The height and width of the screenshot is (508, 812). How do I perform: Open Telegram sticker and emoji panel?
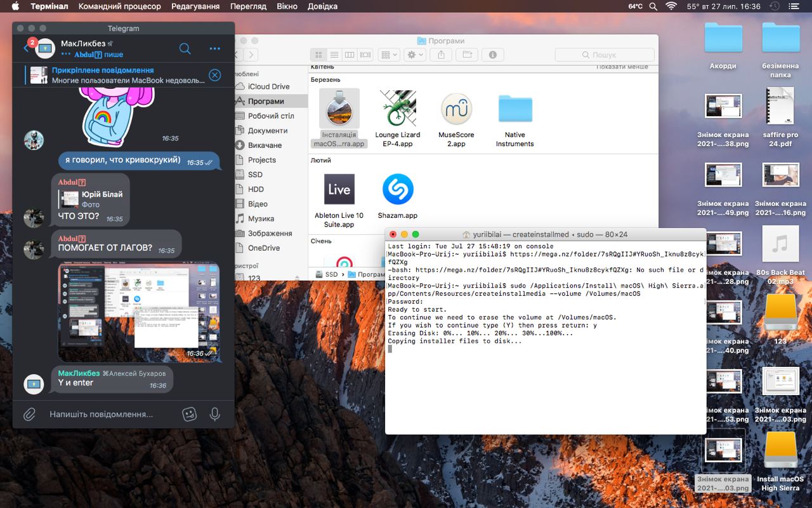[x=189, y=414]
